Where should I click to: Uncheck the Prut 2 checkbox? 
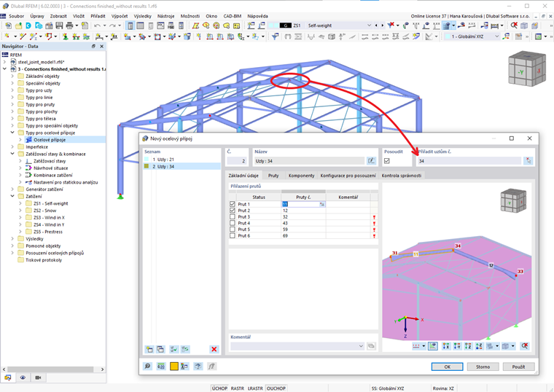(x=232, y=211)
